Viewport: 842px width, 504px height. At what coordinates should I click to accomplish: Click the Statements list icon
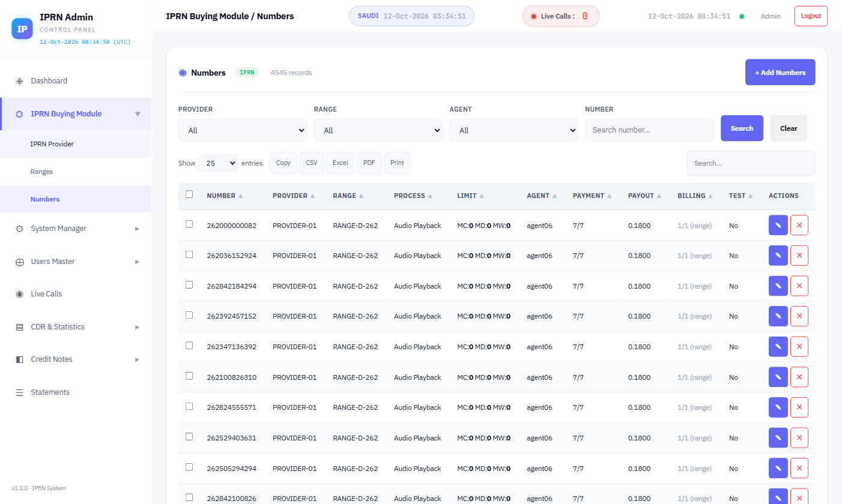[x=19, y=392]
